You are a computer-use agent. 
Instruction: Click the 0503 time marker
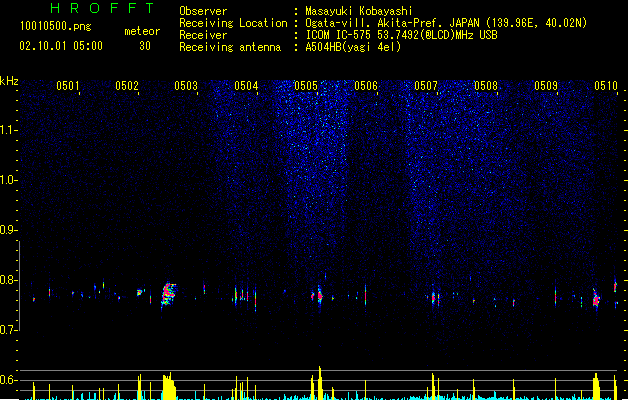click(186, 85)
